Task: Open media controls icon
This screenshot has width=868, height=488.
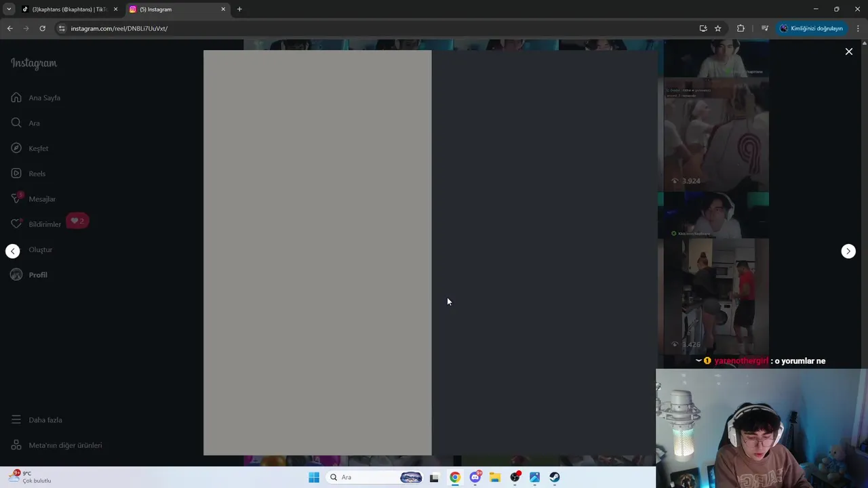Action: click(x=765, y=28)
